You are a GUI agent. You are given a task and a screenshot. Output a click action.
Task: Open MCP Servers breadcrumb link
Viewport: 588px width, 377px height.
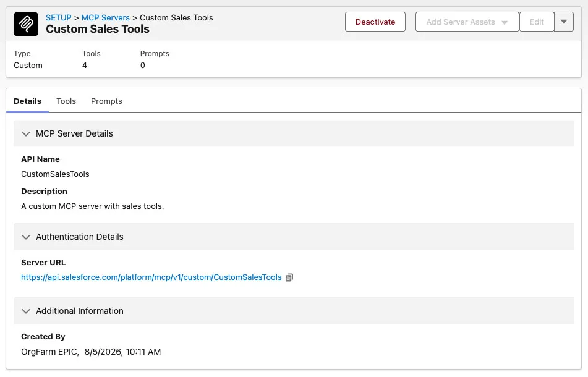pyautogui.click(x=105, y=17)
